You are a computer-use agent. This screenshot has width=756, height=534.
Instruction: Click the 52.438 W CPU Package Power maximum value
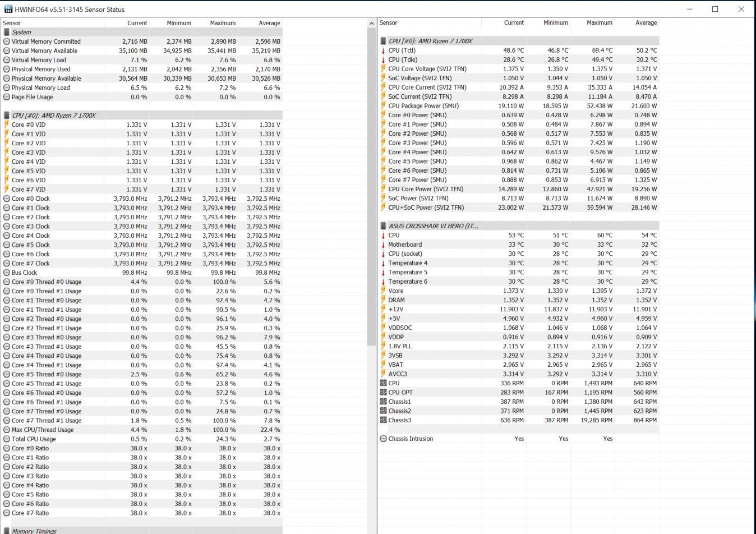(599, 105)
